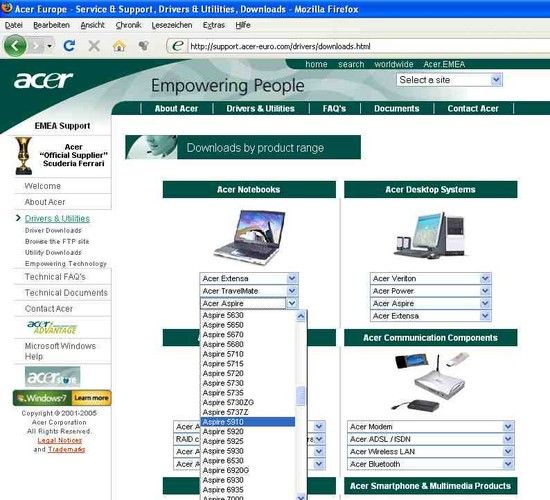The width and height of the screenshot is (550, 500).
Task: Switch to the About Acer tab
Action: (176, 108)
